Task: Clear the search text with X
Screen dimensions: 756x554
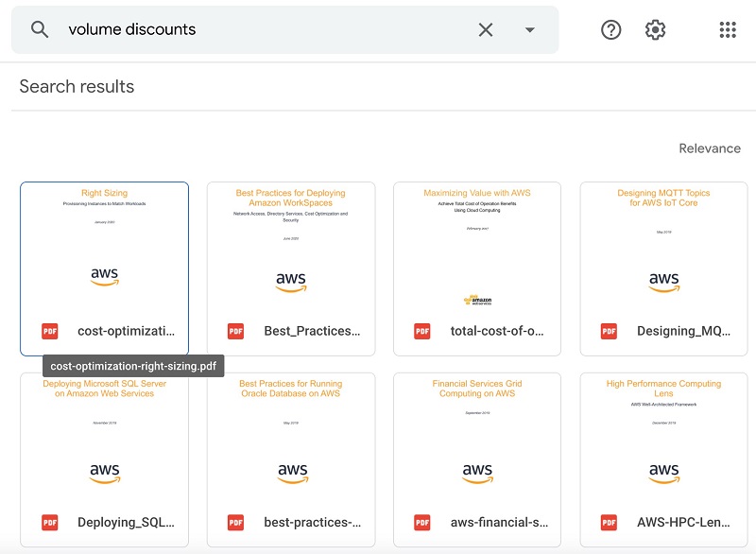Action: [x=486, y=30]
